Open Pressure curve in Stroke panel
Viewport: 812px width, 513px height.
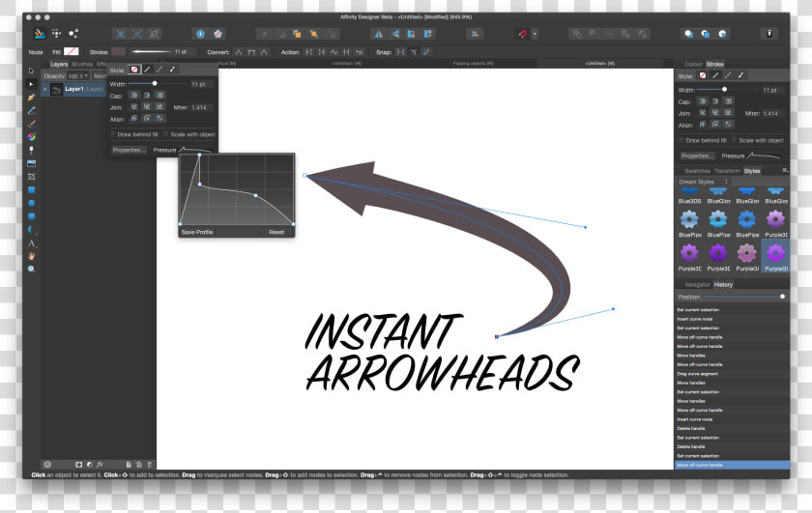click(x=764, y=156)
